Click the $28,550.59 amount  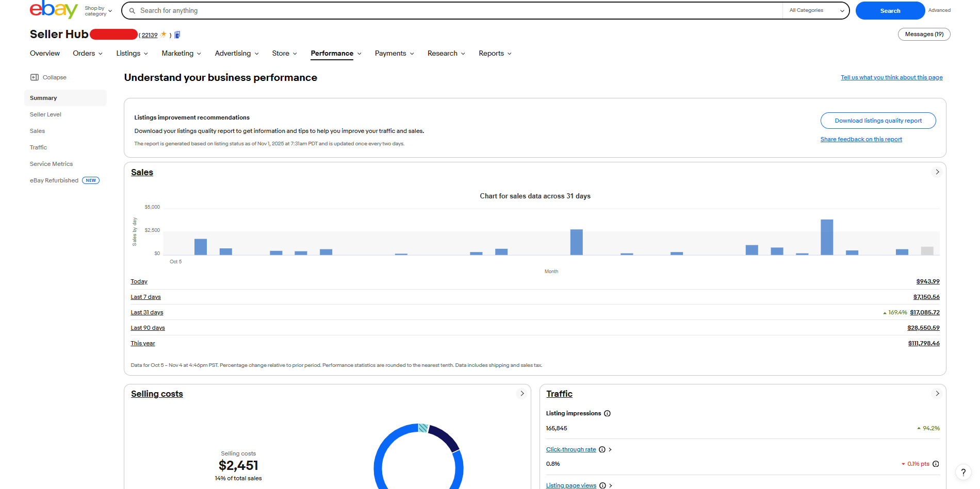click(x=923, y=328)
